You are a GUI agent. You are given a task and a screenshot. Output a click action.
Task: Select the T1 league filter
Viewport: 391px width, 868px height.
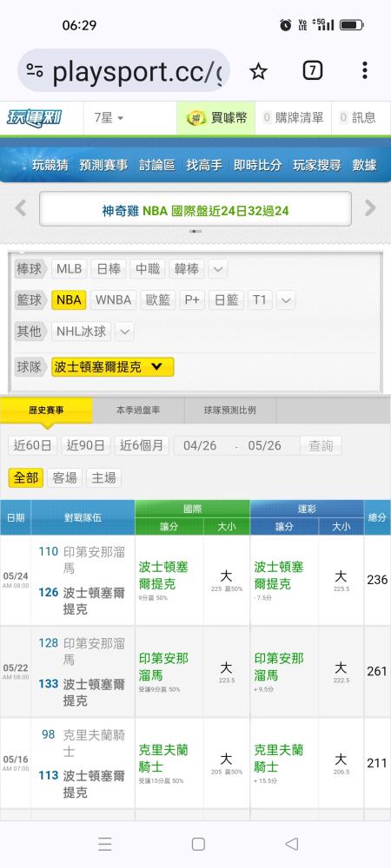pyautogui.click(x=260, y=300)
